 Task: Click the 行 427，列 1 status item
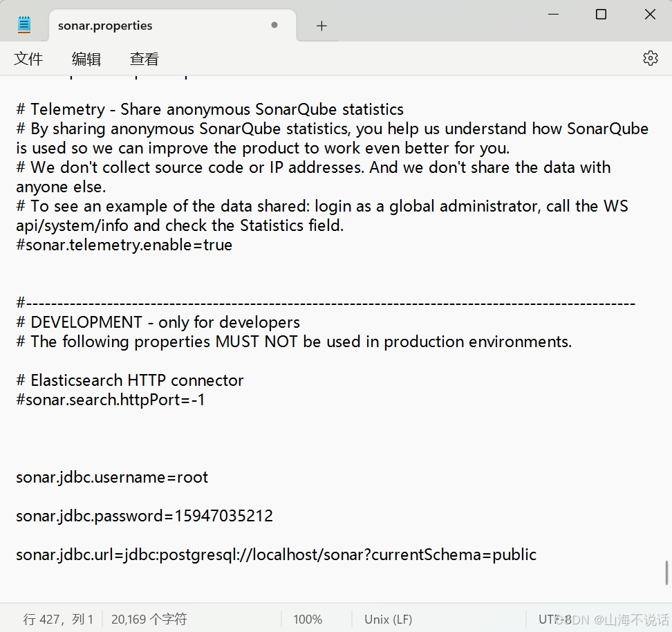point(58,619)
